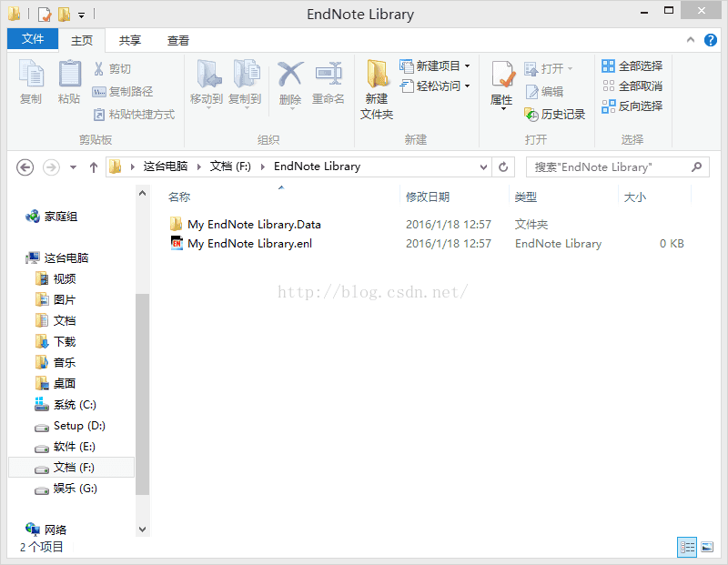Screen dimensions: 728x565
Task: Open the Easy access (轻松访问) menu
Action: tap(435, 86)
